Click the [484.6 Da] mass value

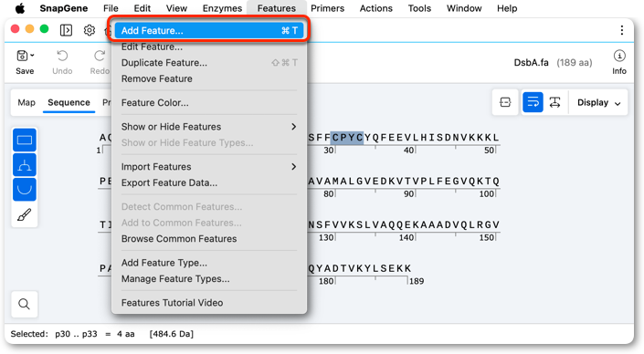[171, 334]
